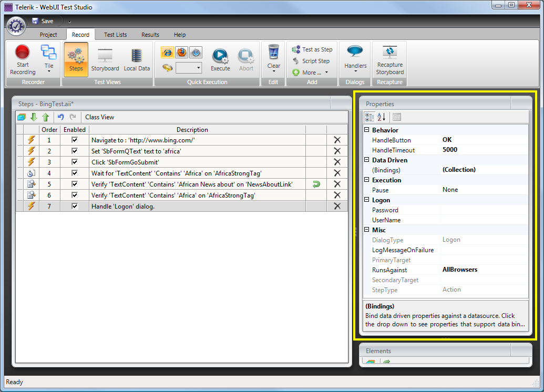Open the quick execution combo box
The image size is (544, 392).
(x=189, y=68)
